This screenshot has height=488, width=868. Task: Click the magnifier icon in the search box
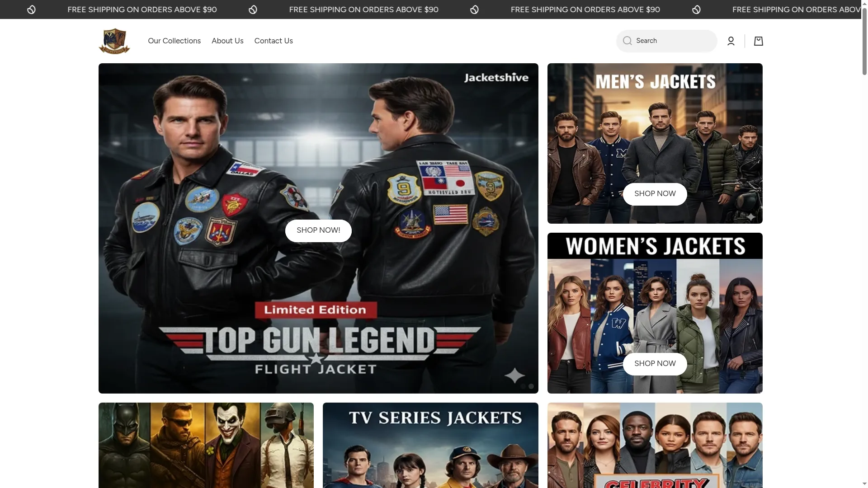[627, 41]
